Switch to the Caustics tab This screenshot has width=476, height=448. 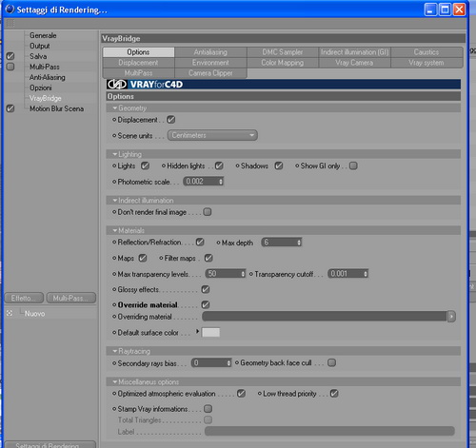[x=426, y=52]
